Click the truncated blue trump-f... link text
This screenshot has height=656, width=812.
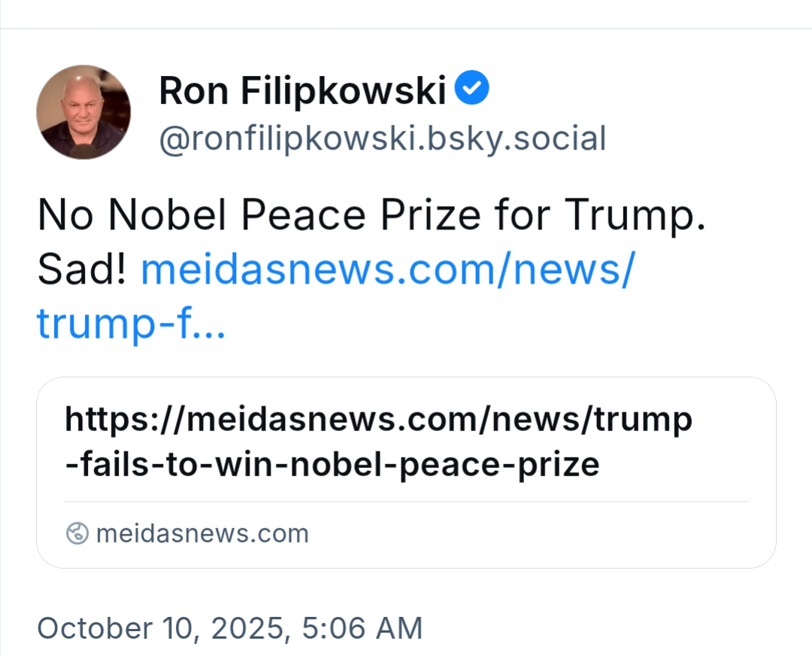click(131, 323)
